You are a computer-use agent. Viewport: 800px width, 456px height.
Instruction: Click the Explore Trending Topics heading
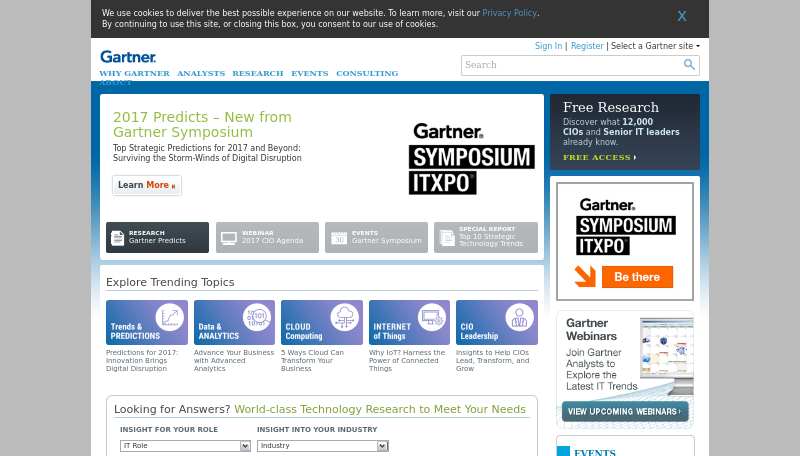[x=170, y=282]
